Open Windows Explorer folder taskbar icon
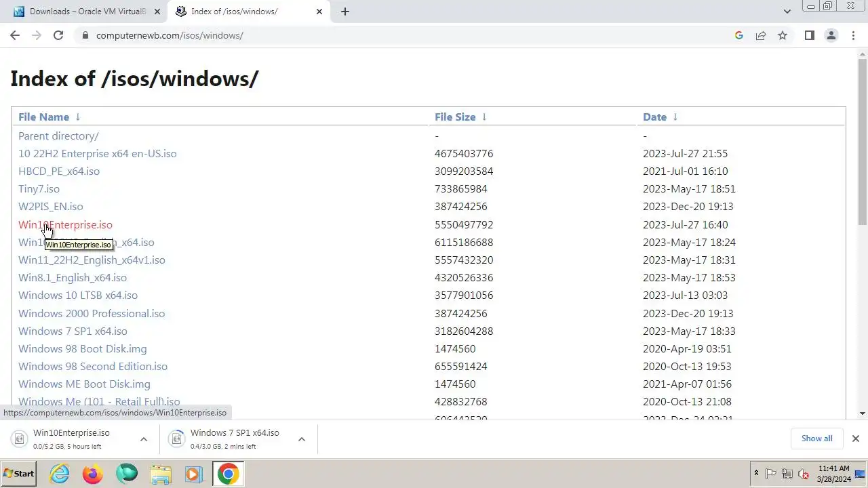 click(x=161, y=474)
